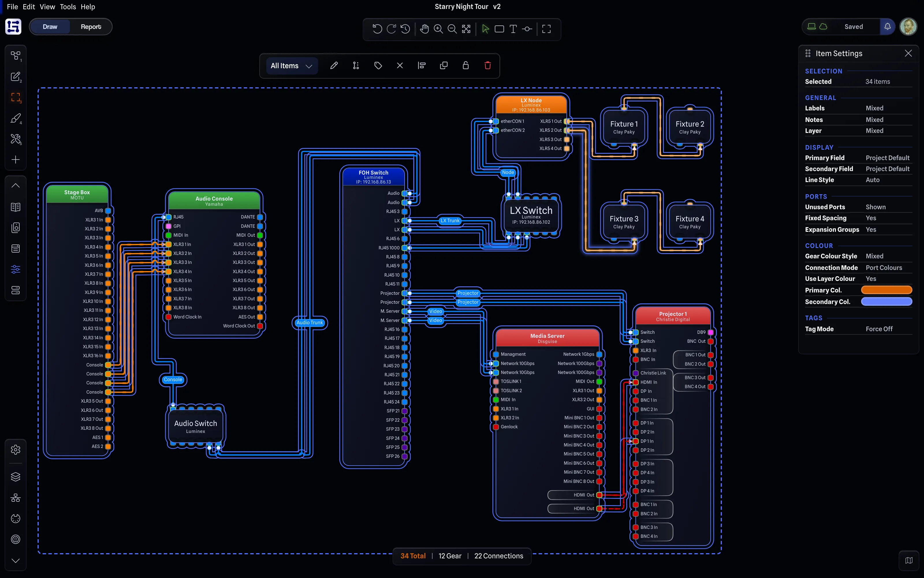The width and height of the screenshot is (924, 578).
Task: Open the Connection Mode Port Colours dropdown
Action: tap(884, 268)
